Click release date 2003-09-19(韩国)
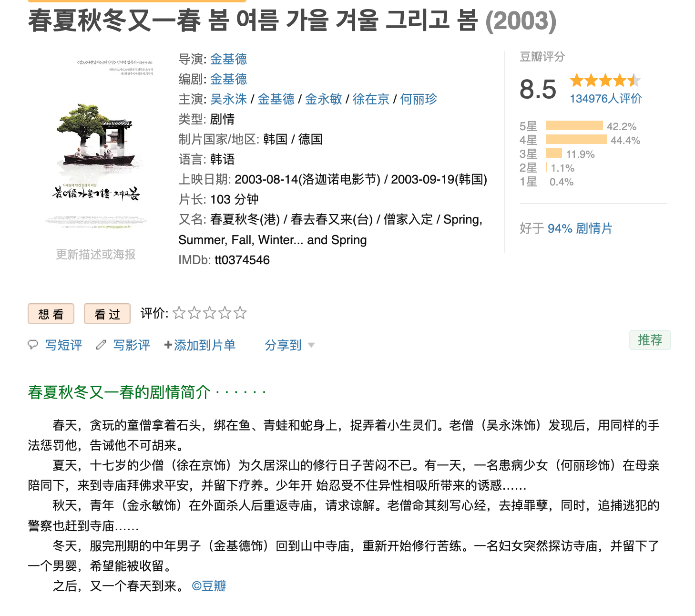The width and height of the screenshot is (695, 616). (x=439, y=179)
